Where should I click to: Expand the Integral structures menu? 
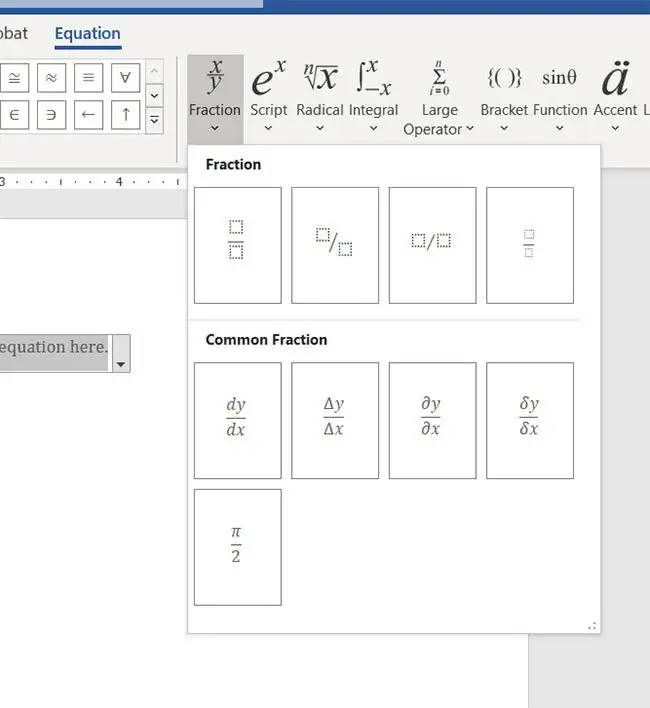[x=374, y=96]
